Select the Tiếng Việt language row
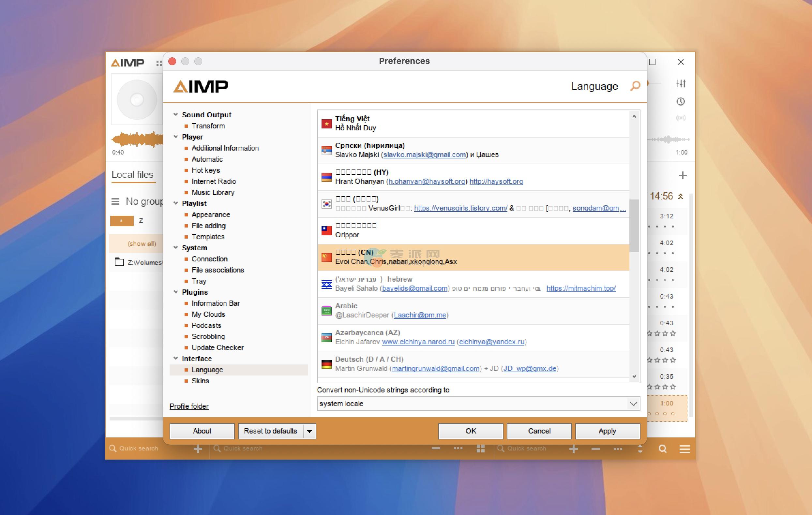Viewport: 812px width, 515px height. (x=474, y=123)
